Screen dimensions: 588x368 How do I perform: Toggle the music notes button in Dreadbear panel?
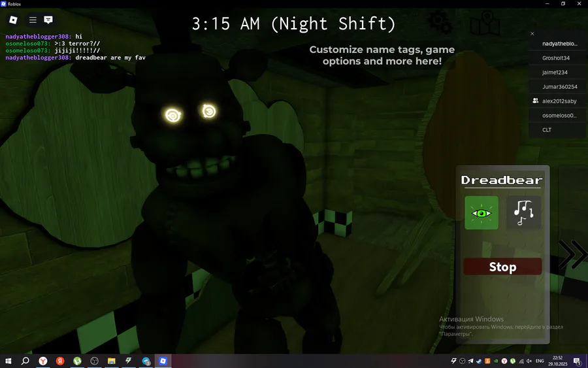pos(524,212)
